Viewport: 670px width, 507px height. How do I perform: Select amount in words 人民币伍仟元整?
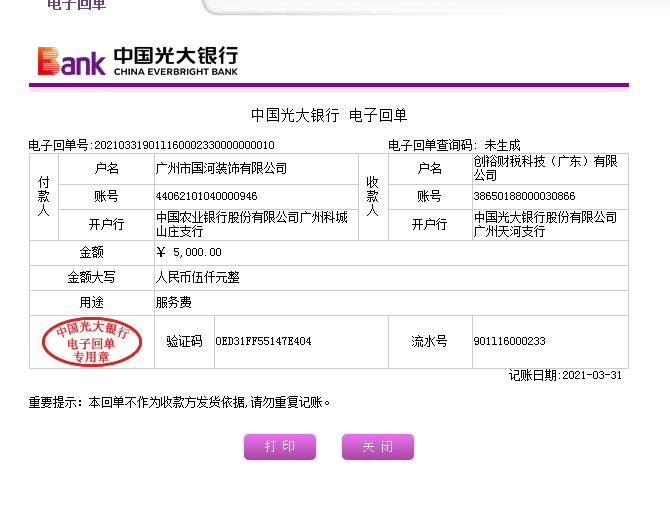[x=197, y=278]
